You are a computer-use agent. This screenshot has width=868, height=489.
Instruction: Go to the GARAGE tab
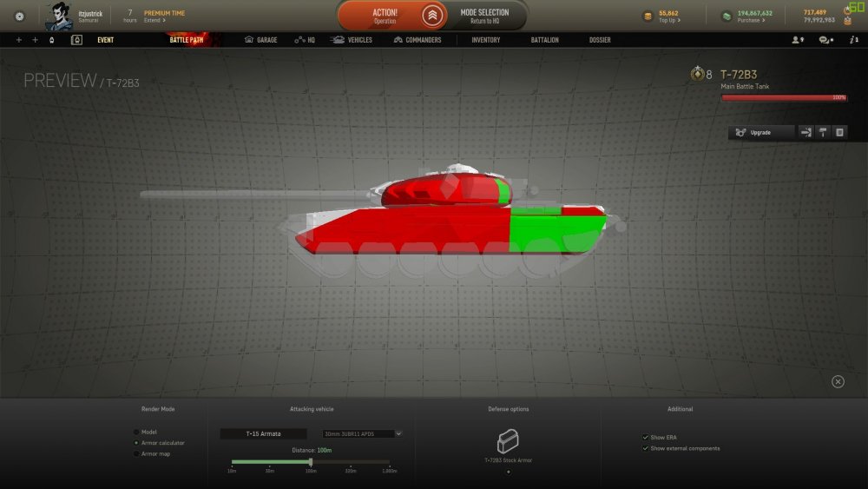[x=260, y=40]
